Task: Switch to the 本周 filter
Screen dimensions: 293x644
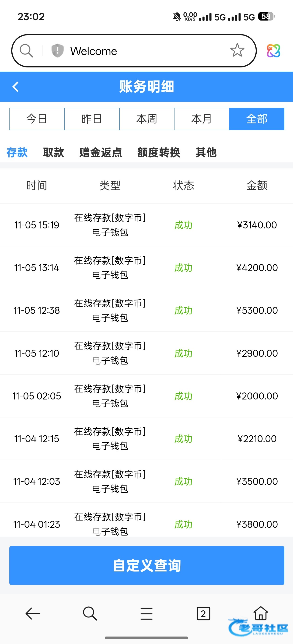Action: [147, 119]
